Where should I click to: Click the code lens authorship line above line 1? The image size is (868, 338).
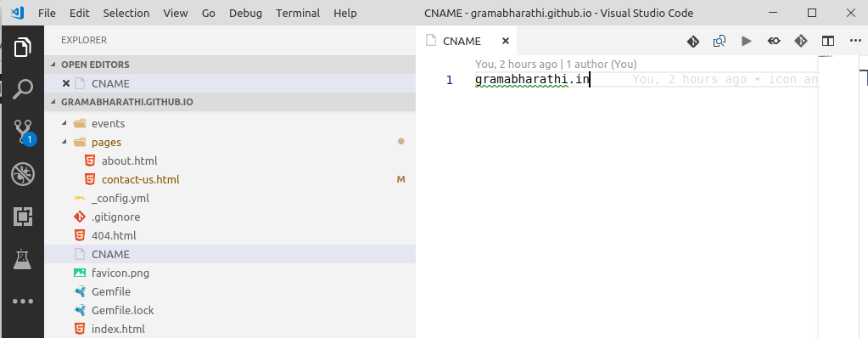(556, 65)
